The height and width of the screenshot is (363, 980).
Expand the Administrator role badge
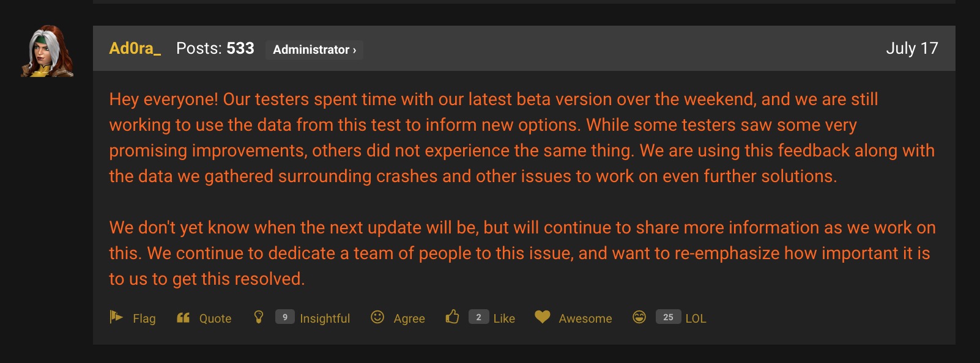click(314, 50)
